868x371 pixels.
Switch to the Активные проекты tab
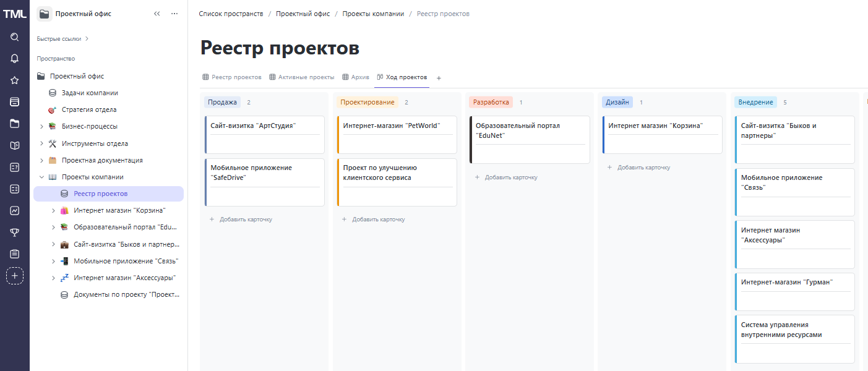(x=307, y=77)
